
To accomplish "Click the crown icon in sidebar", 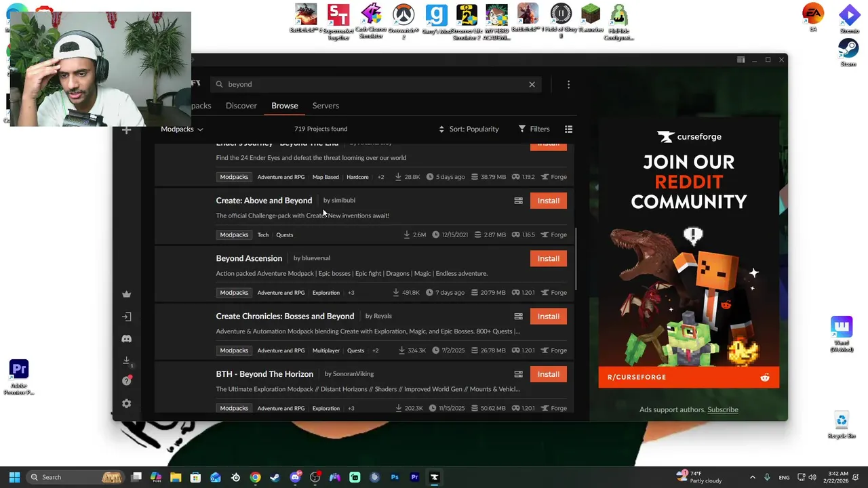I will (126, 294).
